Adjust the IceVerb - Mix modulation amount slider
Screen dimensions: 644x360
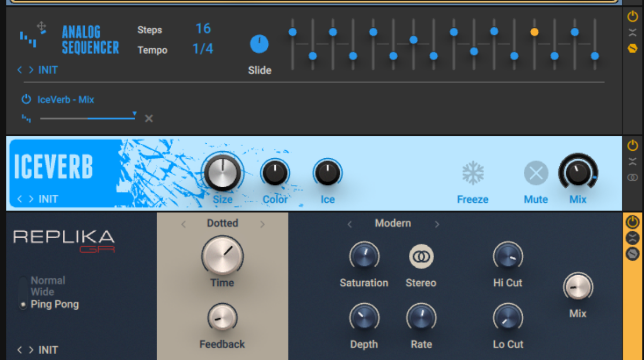[88, 117]
